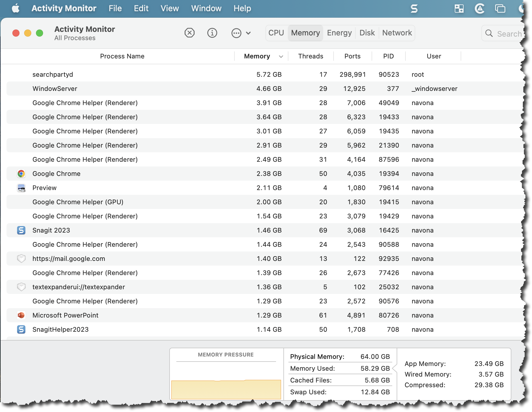Click the Cached Files 5.68 GB value
The height and width of the screenshot is (412, 532).
click(377, 380)
